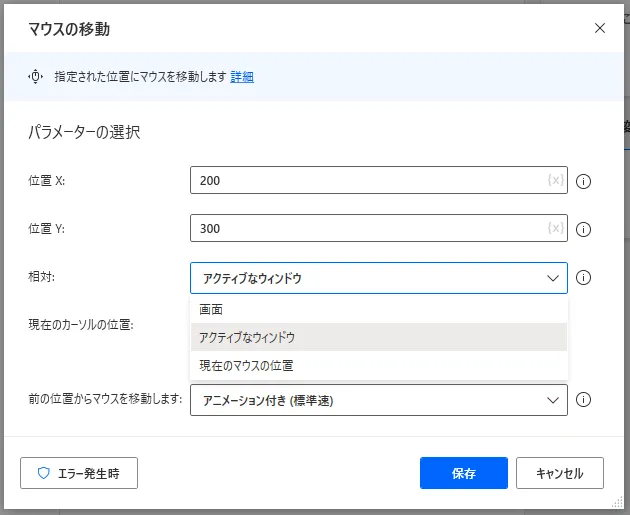630x515 pixels.
Task: Click the blue 保存 button
Action: coord(464,473)
